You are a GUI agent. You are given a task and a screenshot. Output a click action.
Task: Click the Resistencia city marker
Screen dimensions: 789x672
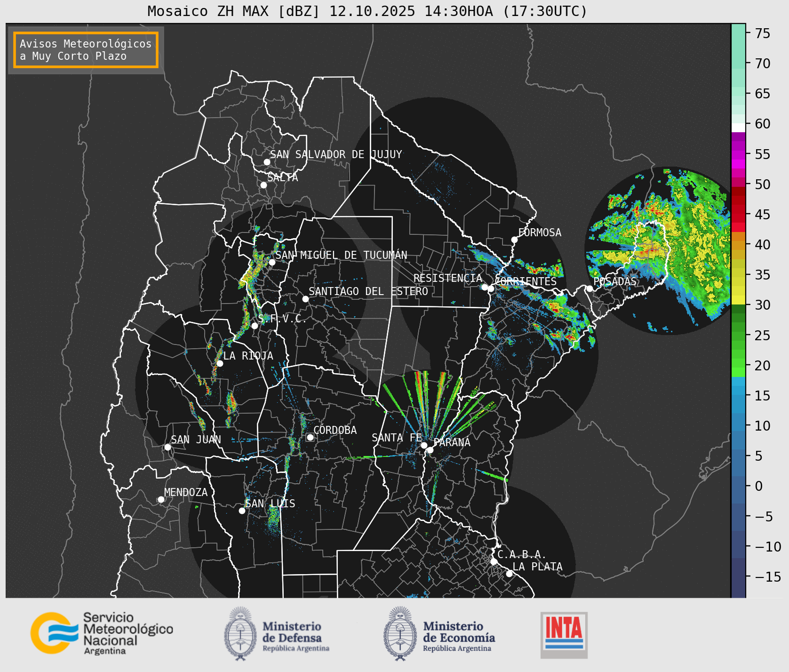485,287
